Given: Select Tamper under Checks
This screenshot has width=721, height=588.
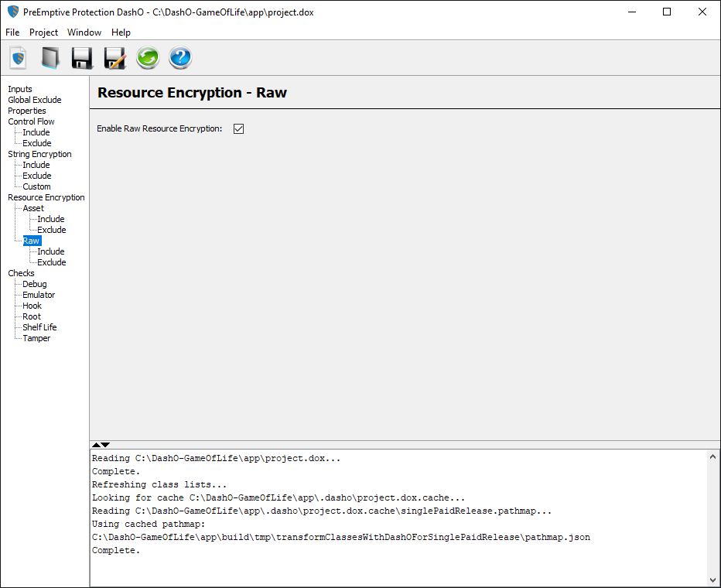Looking at the screenshot, I should click(36, 338).
